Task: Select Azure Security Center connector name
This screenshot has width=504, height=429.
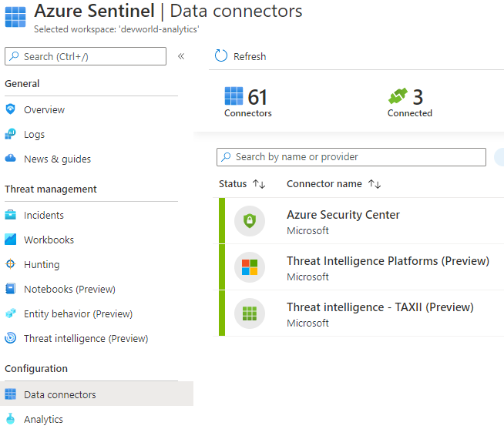Action: (x=343, y=215)
